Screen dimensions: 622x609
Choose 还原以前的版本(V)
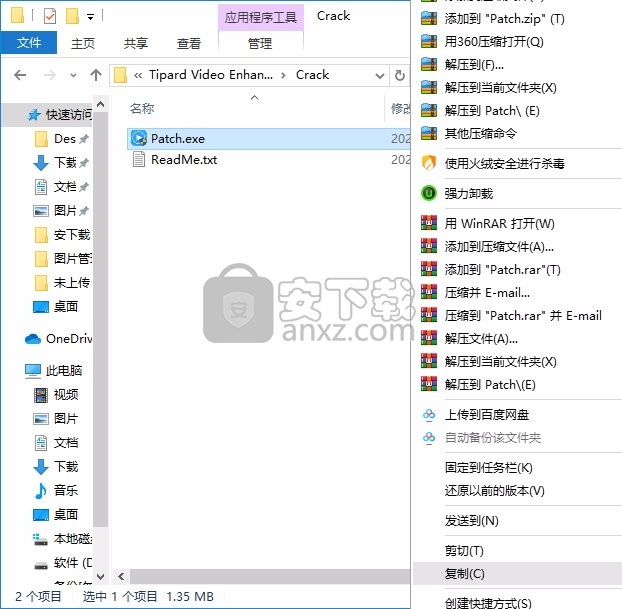pos(517,491)
